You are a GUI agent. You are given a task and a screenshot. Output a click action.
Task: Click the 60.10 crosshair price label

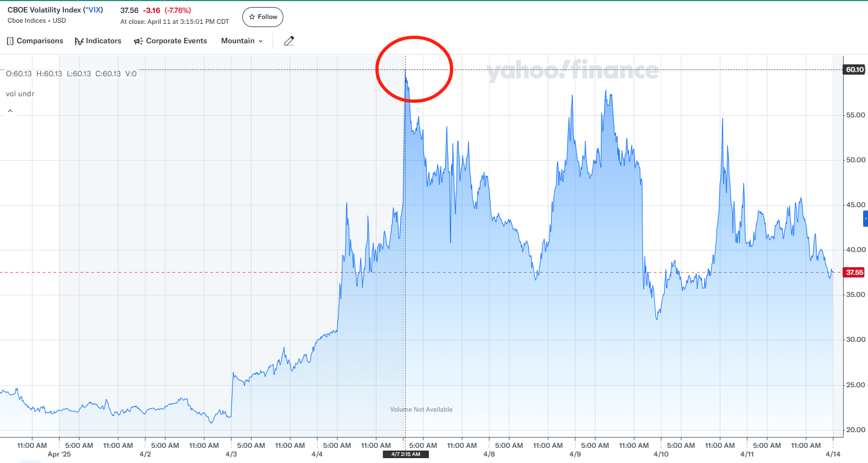(854, 70)
